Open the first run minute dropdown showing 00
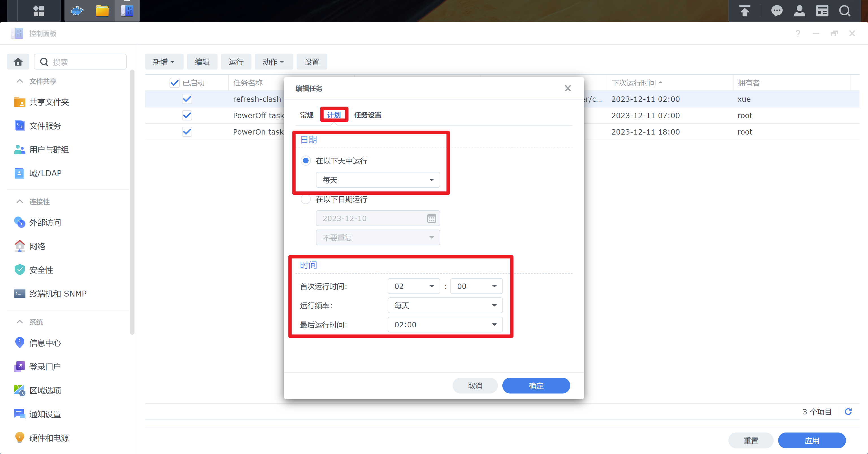 pyautogui.click(x=476, y=286)
